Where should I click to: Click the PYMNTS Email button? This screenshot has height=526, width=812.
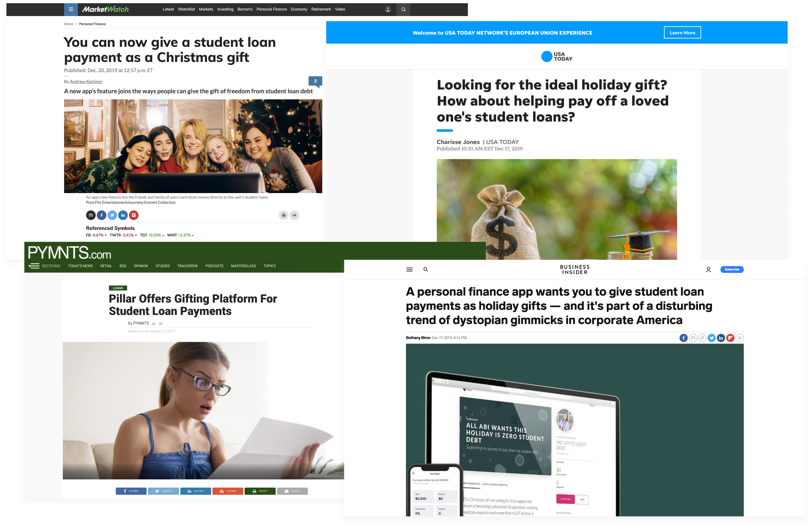pos(292,491)
